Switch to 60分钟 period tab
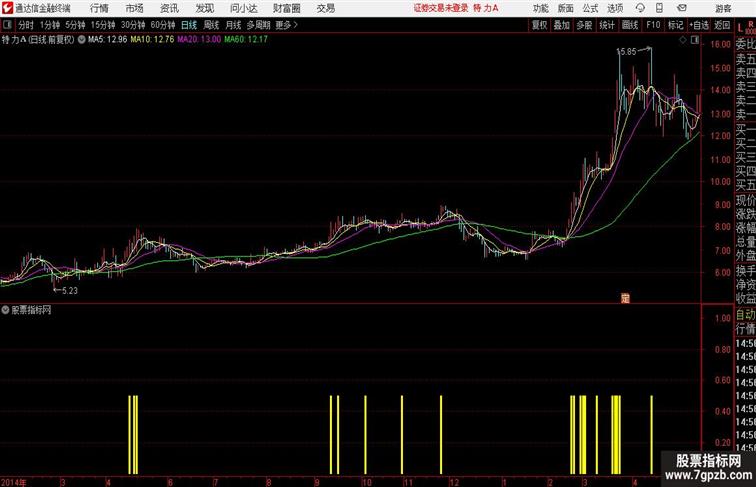 [x=163, y=25]
